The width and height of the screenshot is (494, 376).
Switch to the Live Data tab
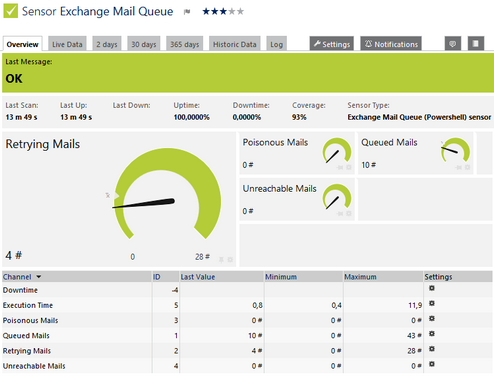tap(67, 44)
